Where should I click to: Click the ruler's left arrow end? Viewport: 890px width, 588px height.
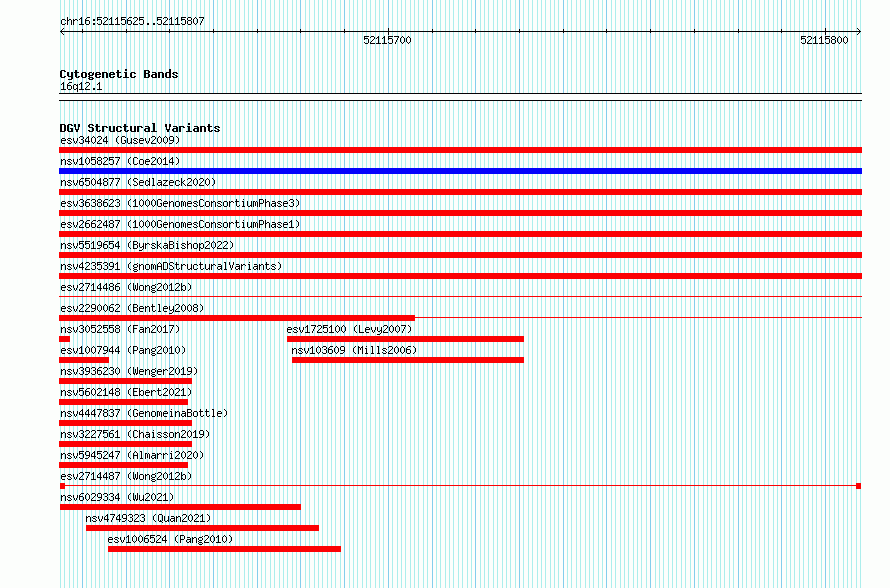pyautogui.click(x=62, y=32)
